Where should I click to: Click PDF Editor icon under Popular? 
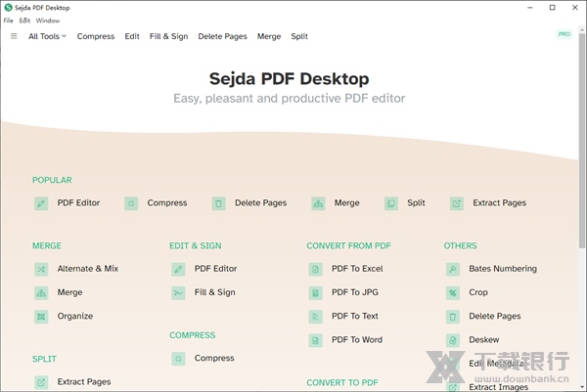click(x=41, y=203)
